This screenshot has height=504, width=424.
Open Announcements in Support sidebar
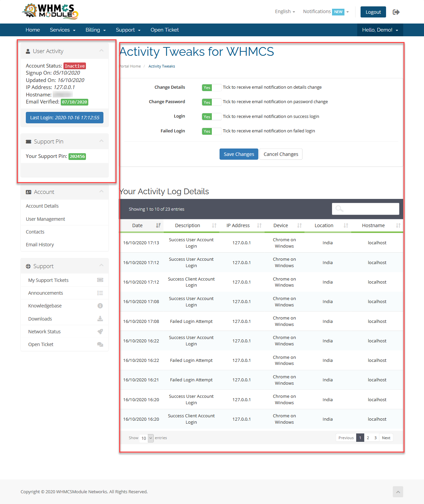[46, 293]
